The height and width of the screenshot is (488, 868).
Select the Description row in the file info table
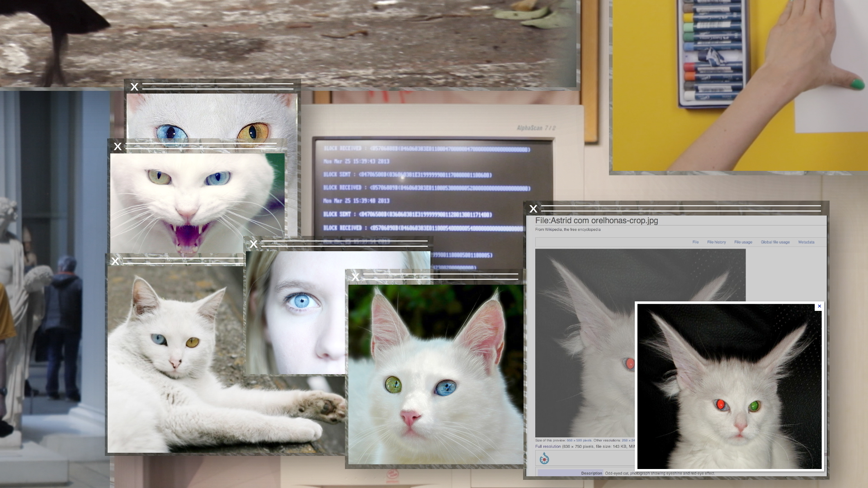[592, 474]
